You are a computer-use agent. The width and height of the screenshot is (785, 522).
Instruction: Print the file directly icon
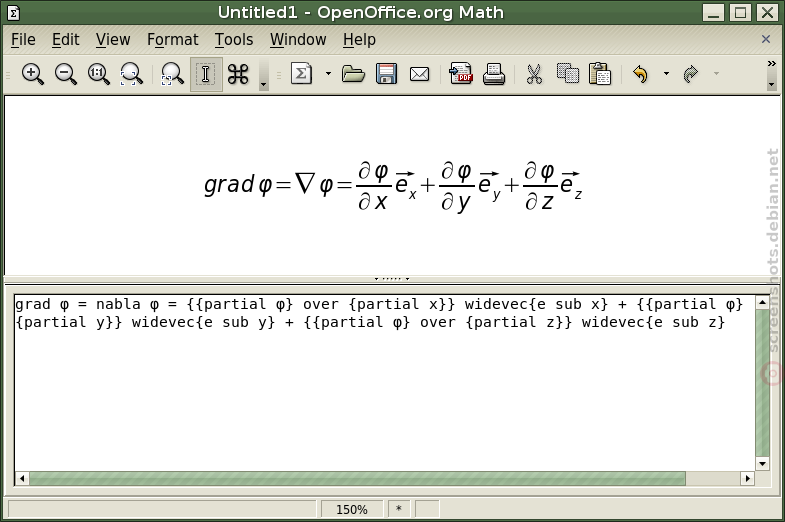(x=494, y=75)
